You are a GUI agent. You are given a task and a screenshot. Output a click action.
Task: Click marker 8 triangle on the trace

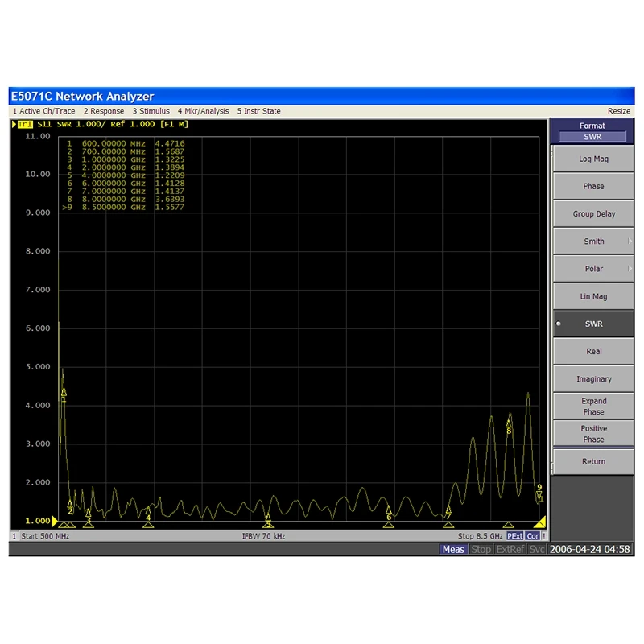coord(508,423)
